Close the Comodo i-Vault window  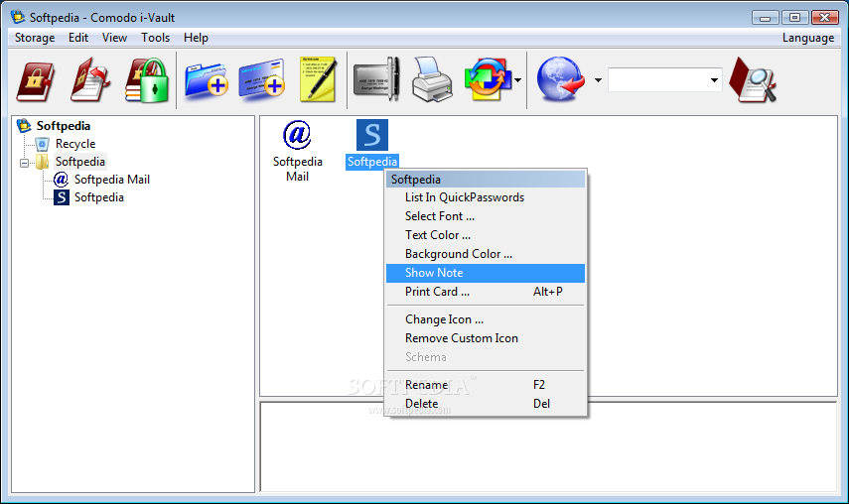point(824,17)
